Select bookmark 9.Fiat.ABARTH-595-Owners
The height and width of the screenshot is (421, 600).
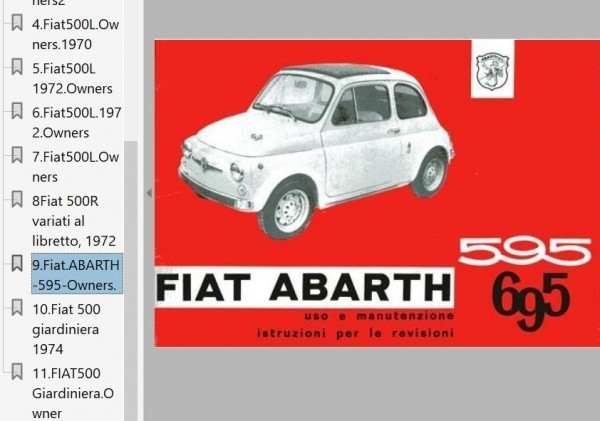coord(77,273)
